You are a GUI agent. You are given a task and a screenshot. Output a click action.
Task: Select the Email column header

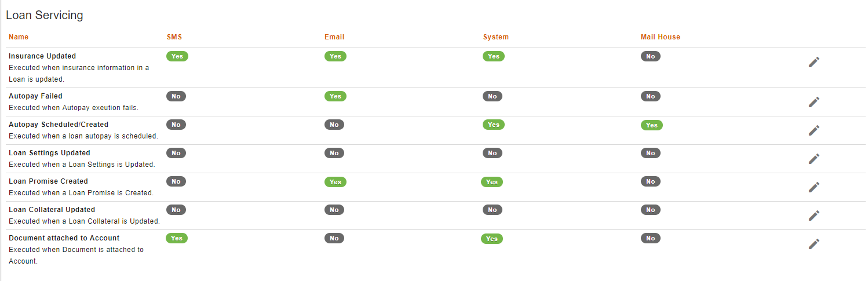(334, 37)
